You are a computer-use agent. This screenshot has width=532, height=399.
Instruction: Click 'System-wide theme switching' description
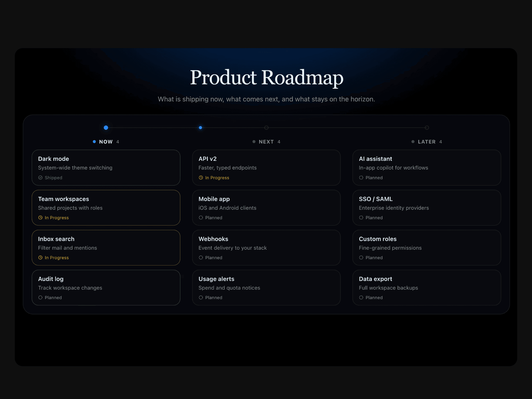pos(75,168)
